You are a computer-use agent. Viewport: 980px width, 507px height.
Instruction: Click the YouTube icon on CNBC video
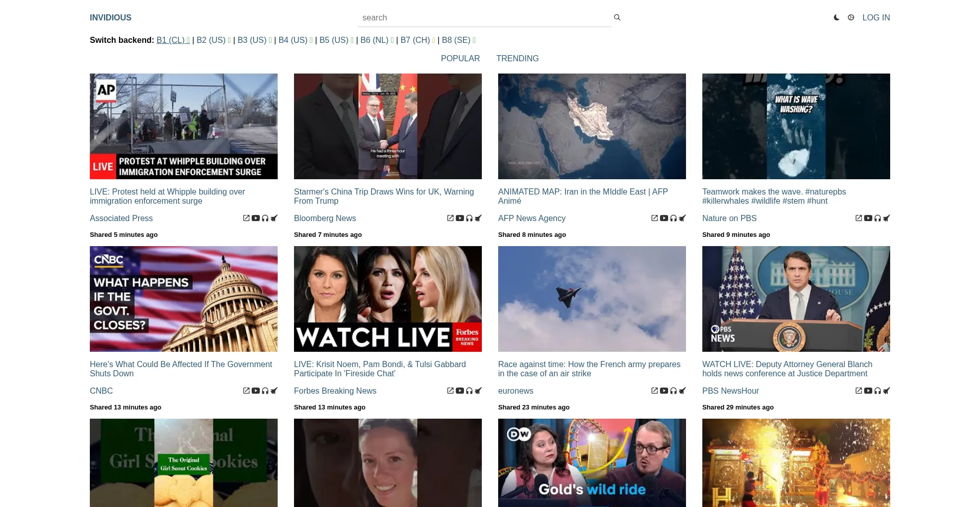(256, 391)
